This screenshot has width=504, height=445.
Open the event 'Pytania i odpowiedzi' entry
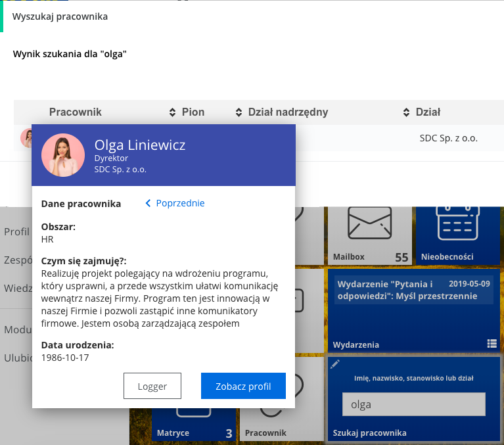click(x=414, y=290)
